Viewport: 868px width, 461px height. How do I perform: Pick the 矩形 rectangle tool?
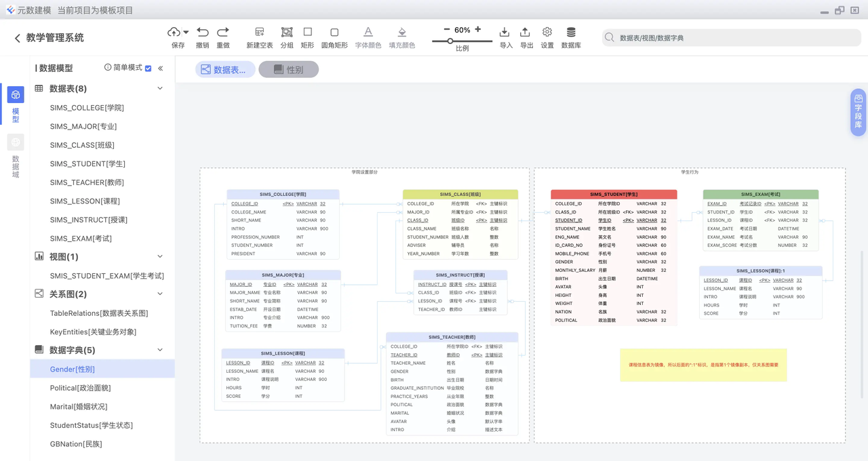pos(307,32)
